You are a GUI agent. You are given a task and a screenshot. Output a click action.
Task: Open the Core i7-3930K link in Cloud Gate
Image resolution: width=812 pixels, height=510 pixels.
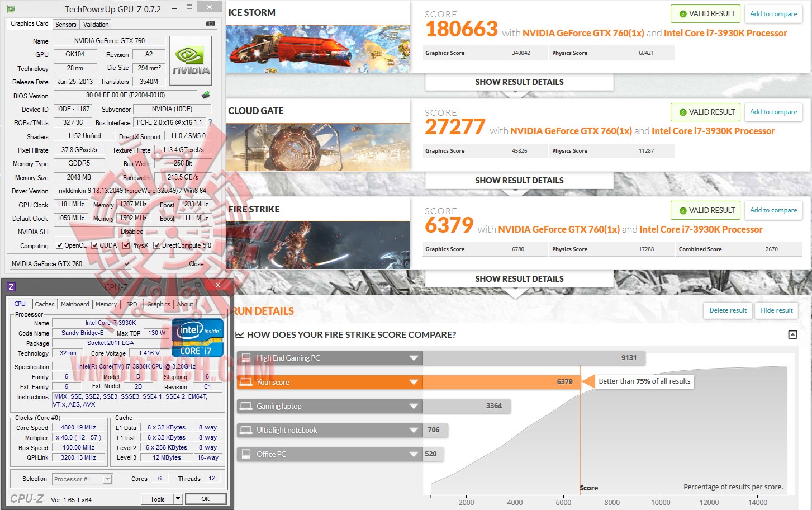click(713, 131)
